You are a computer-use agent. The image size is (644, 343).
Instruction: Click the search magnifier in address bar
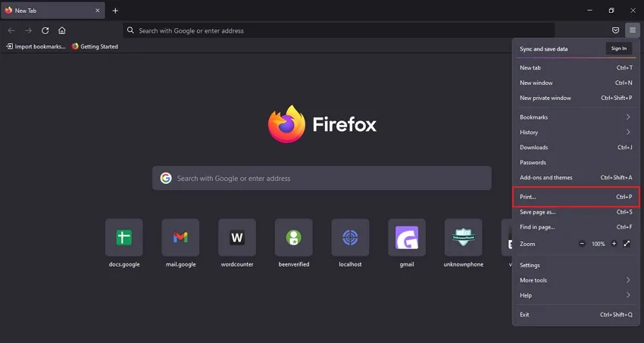point(130,30)
